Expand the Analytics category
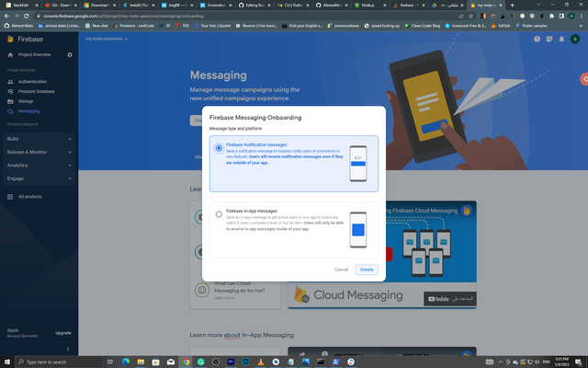 click(x=39, y=166)
